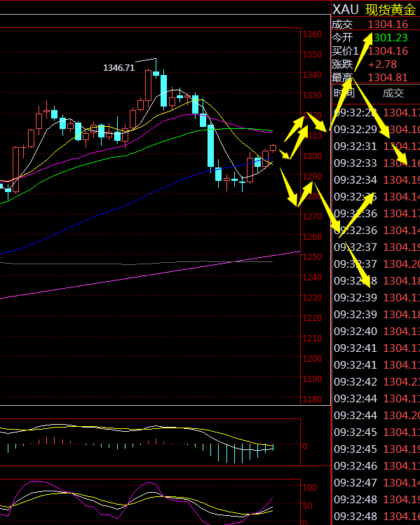Viewport: 420px width, 525px height.
Task: Click the yellow up arrow near 1320
Action: (x=294, y=128)
